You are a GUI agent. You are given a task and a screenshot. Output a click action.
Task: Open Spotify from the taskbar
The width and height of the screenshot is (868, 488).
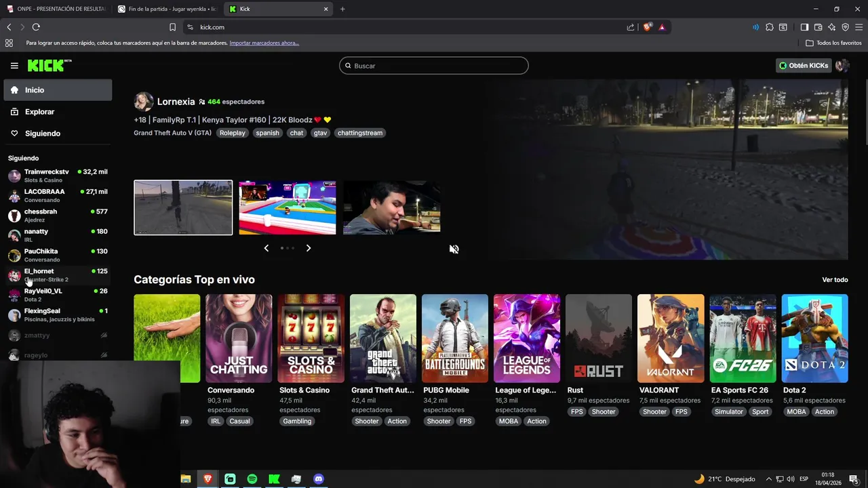click(252, 479)
